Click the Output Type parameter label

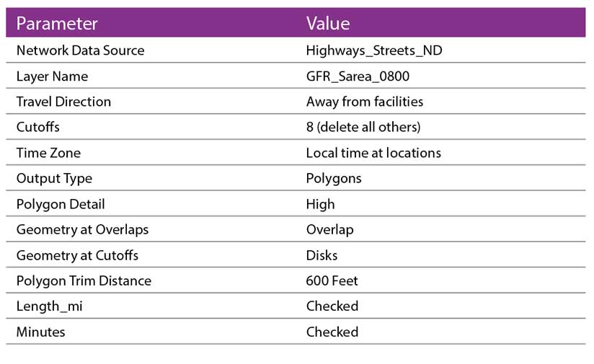tap(54, 178)
